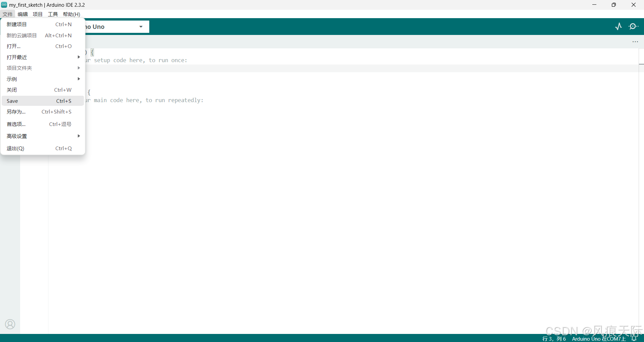
Task: Click the main code comment line
Action: click(144, 100)
